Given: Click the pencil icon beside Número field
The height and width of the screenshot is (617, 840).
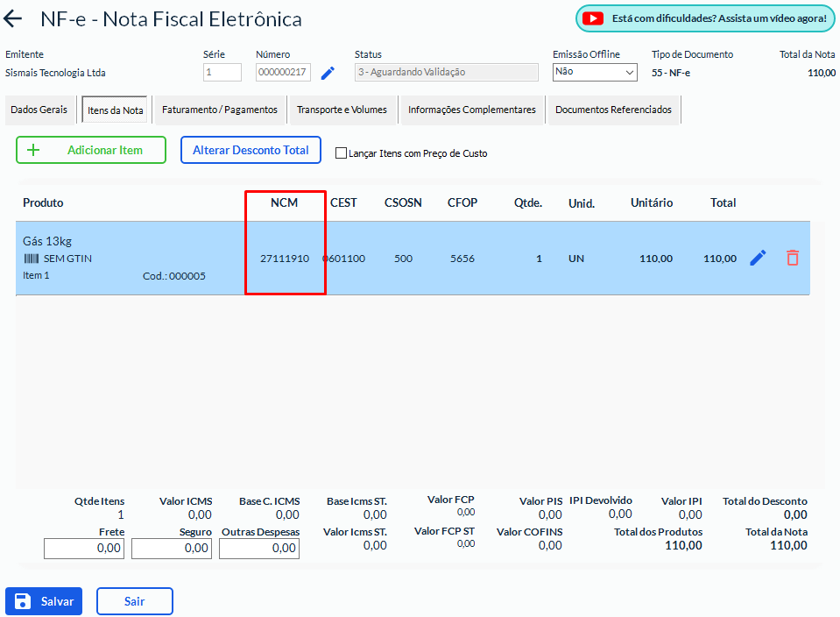Looking at the screenshot, I should tap(328, 73).
